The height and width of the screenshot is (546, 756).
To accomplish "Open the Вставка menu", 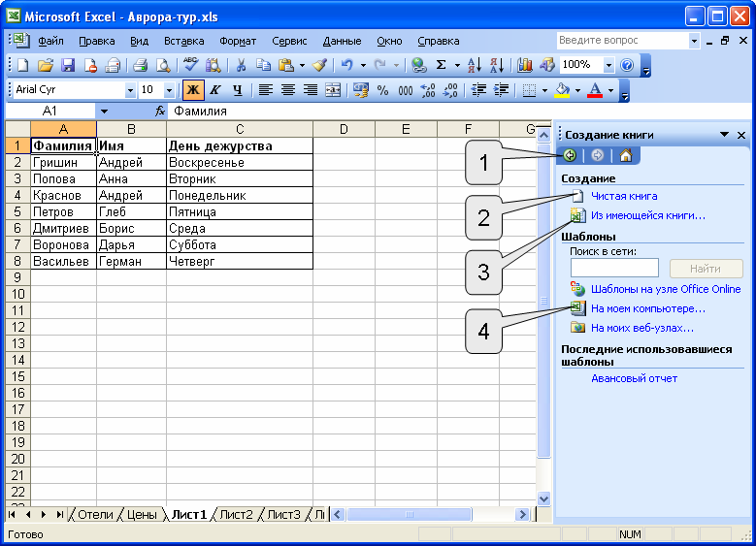I will pos(183,41).
